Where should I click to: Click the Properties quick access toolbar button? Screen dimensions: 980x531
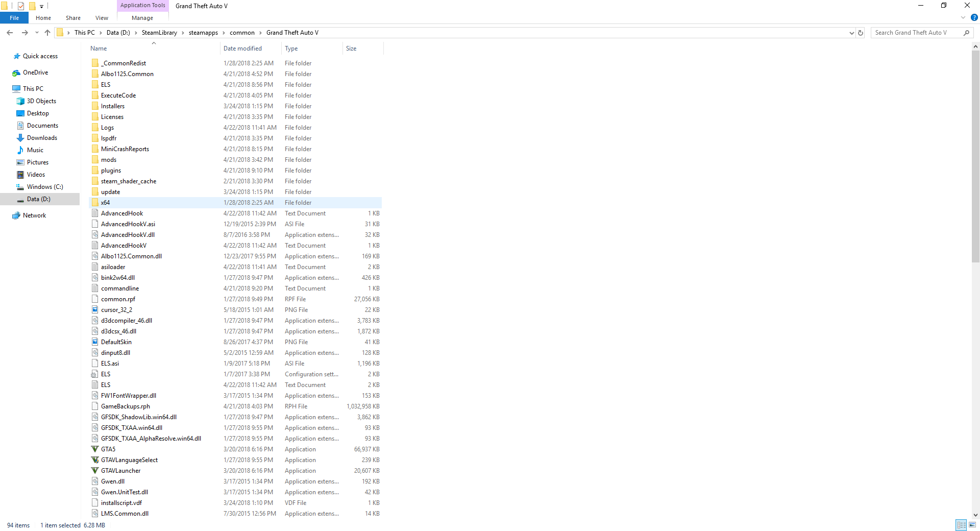click(x=21, y=6)
